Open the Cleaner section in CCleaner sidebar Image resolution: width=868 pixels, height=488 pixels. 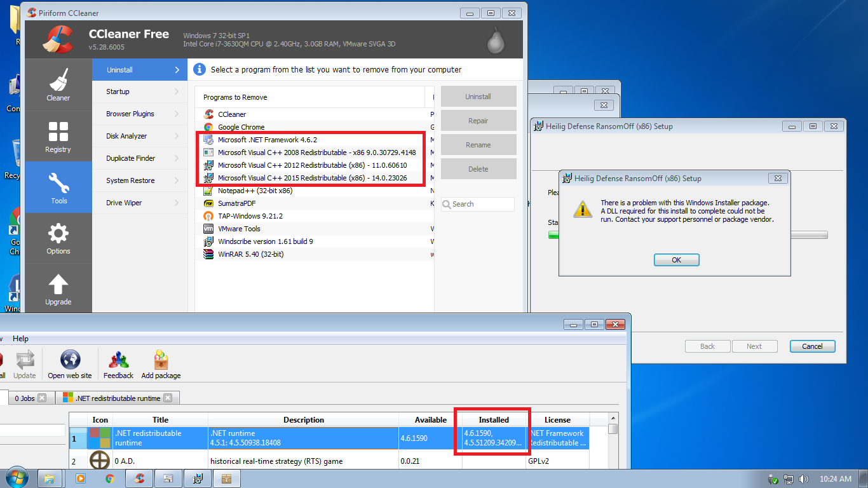pyautogui.click(x=58, y=85)
